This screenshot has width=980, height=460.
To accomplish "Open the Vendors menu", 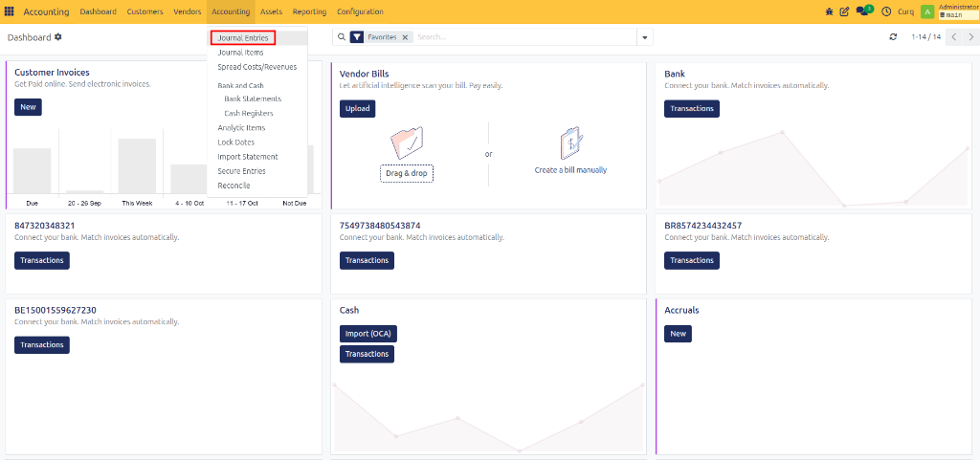I will click(x=188, y=11).
